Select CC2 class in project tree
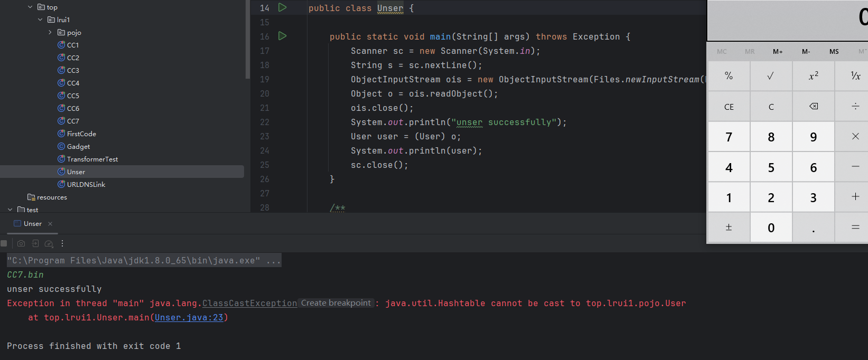The height and width of the screenshot is (360, 868). click(x=68, y=58)
